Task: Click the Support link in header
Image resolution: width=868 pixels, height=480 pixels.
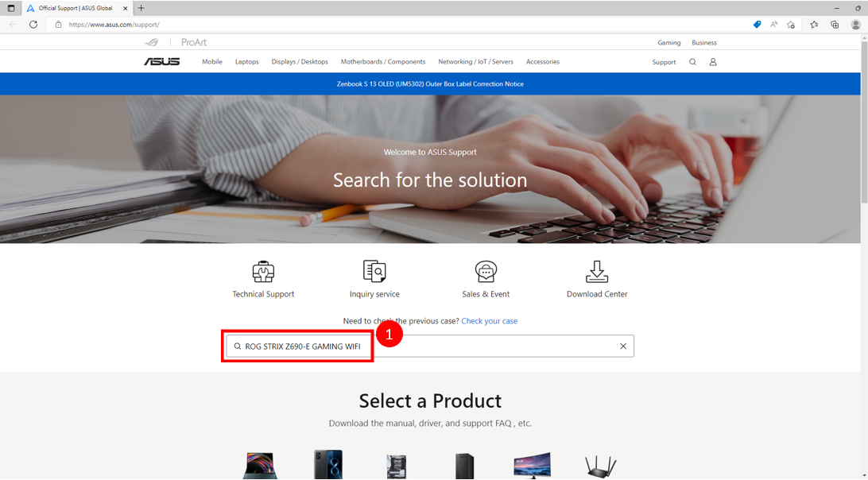Action: (664, 62)
